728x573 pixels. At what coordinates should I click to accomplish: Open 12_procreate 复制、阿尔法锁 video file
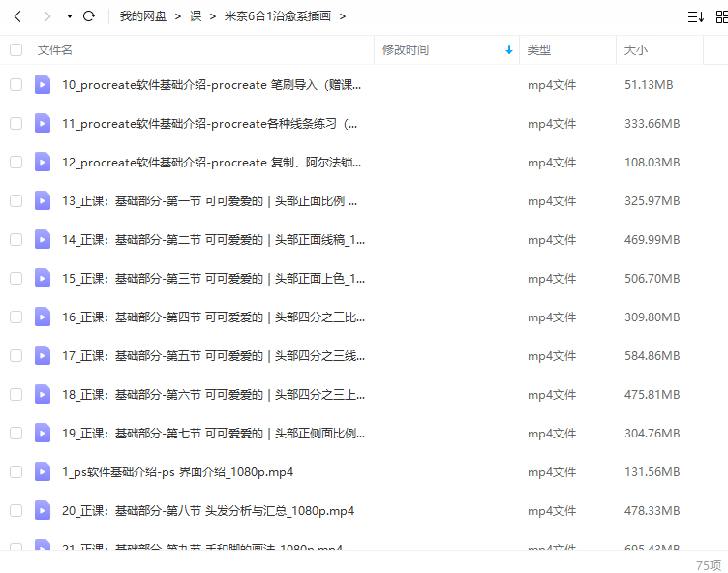(x=211, y=163)
